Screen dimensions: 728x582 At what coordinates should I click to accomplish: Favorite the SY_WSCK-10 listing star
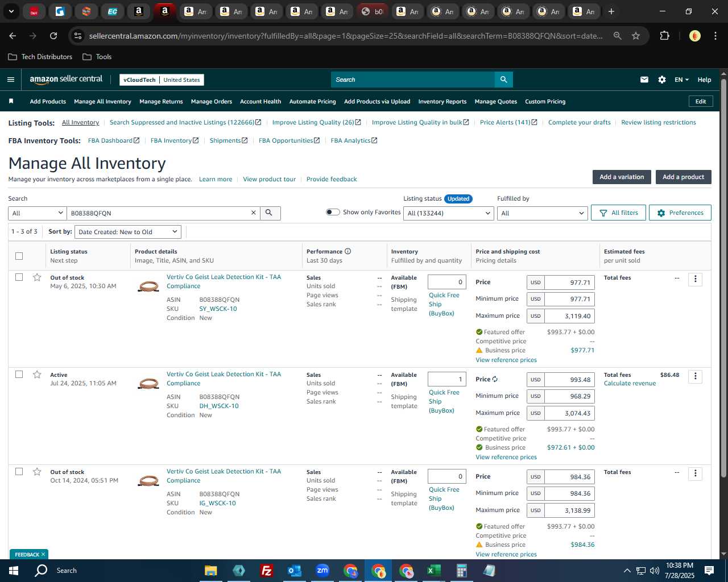(37, 277)
